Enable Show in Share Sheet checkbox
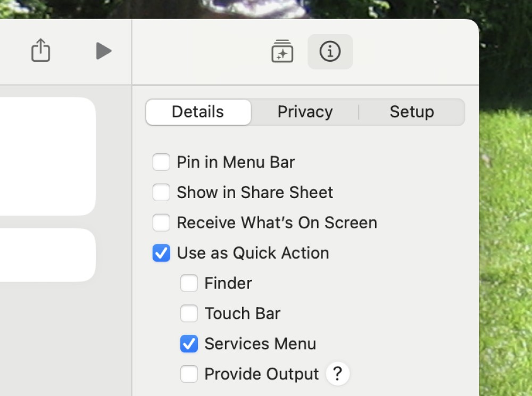Viewport: 532px width, 396px height. point(161,192)
